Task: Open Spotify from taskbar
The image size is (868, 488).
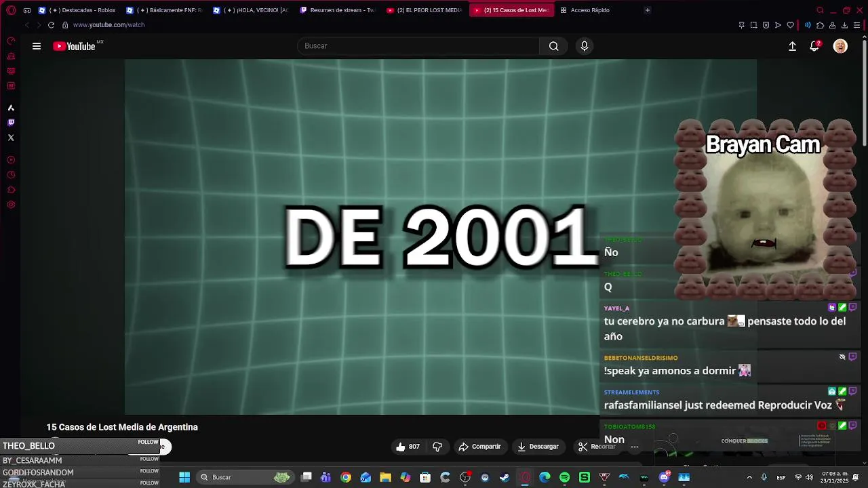Action: (564, 477)
